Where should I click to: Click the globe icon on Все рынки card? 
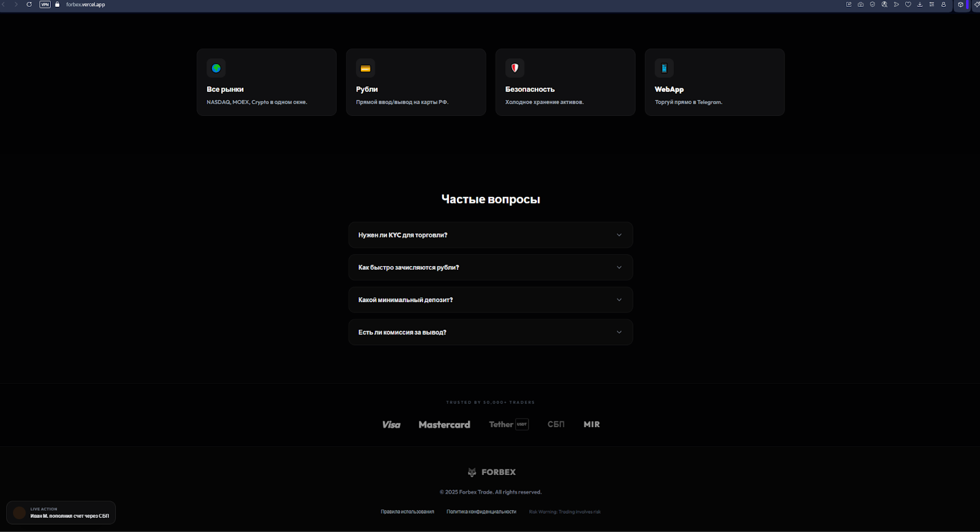216,68
